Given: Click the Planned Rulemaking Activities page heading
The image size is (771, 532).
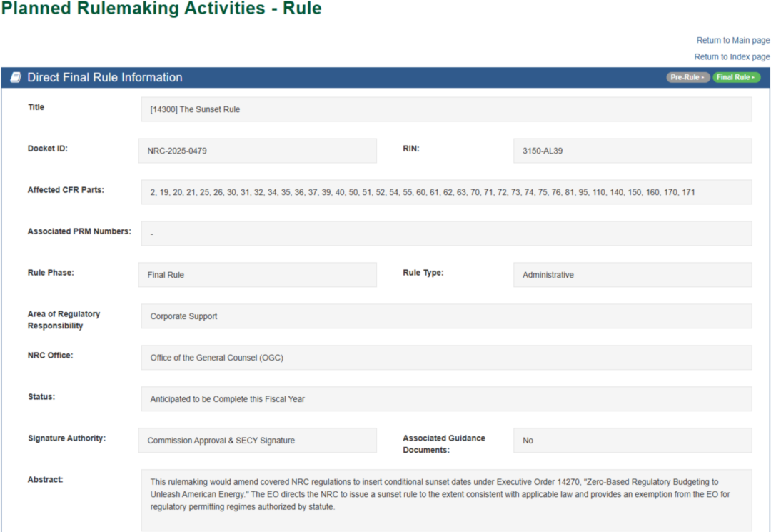Looking at the screenshot, I should [161, 9].
